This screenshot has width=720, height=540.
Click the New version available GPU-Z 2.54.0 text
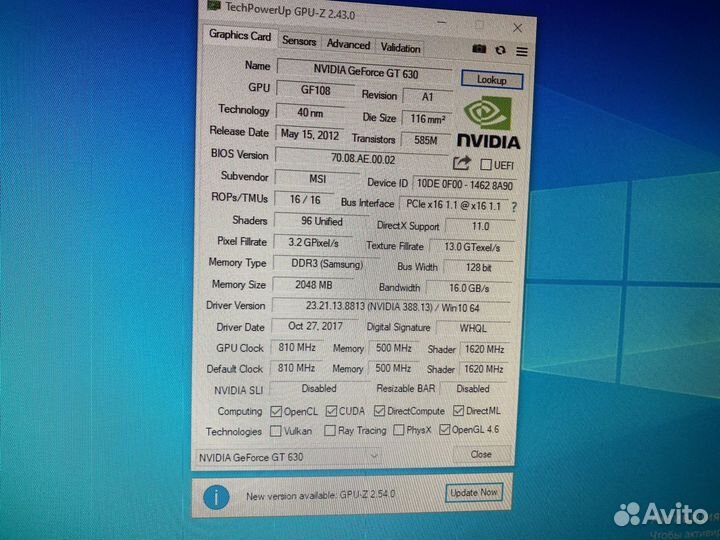coord(321,495)
